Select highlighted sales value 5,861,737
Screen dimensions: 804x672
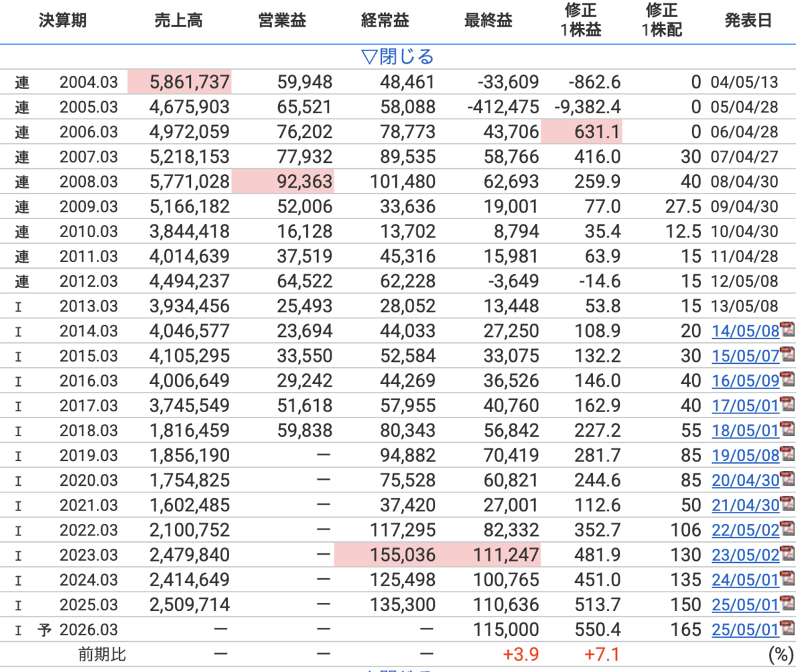pos(180,82)
